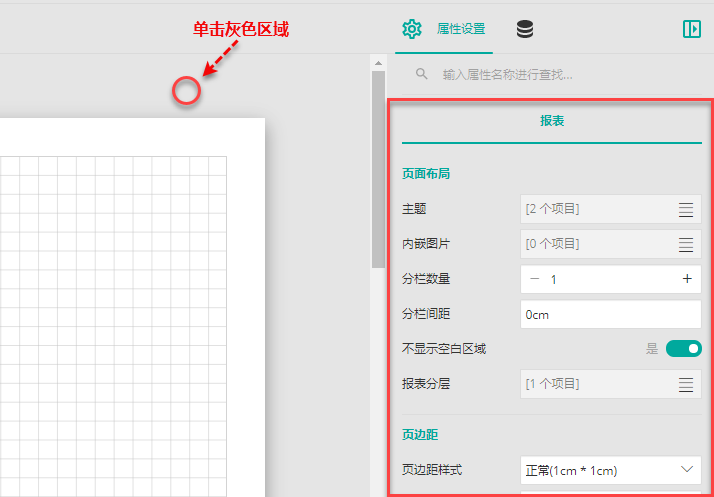Screen dimensions: 714x497
Task: Decrease 分栏数量 with the minus button
Action: (535, 279)
